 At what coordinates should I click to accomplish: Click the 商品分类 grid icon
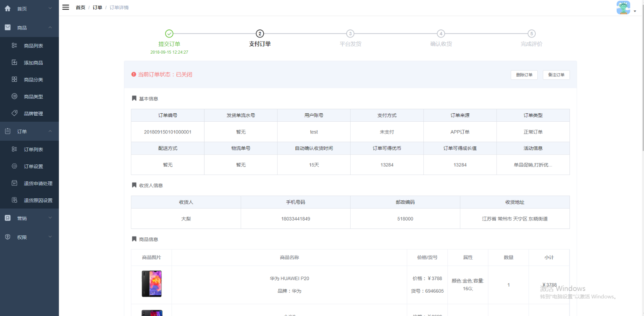[14, 79]
